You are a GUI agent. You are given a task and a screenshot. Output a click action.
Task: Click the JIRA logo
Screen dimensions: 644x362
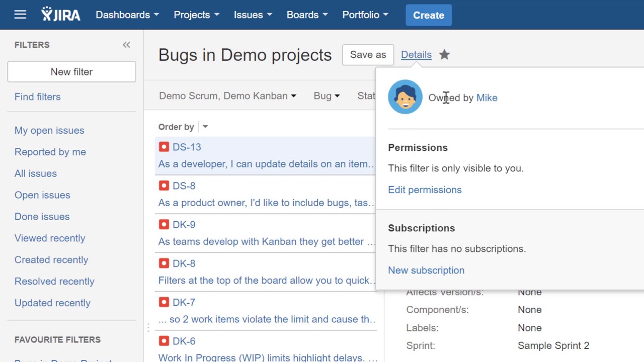click(61, 15)
